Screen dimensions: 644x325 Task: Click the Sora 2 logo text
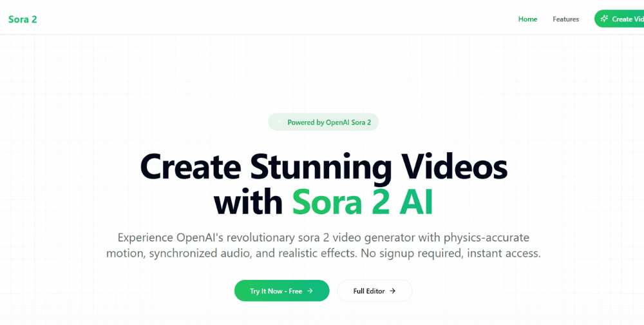[x=23, y=19]
